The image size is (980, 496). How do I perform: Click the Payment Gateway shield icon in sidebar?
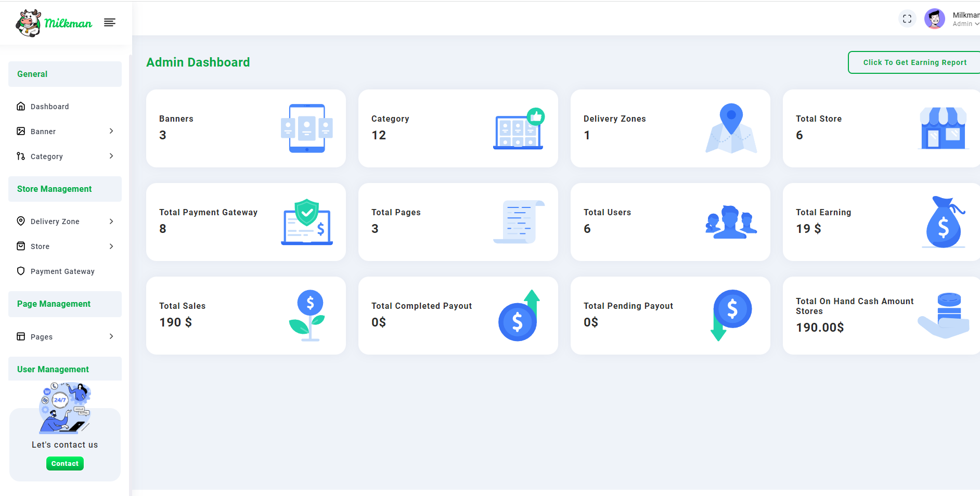[21, 271]
